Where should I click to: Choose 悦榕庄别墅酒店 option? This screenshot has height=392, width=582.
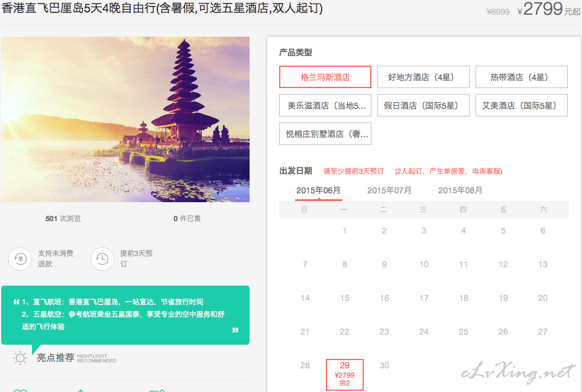pos(325,134)
